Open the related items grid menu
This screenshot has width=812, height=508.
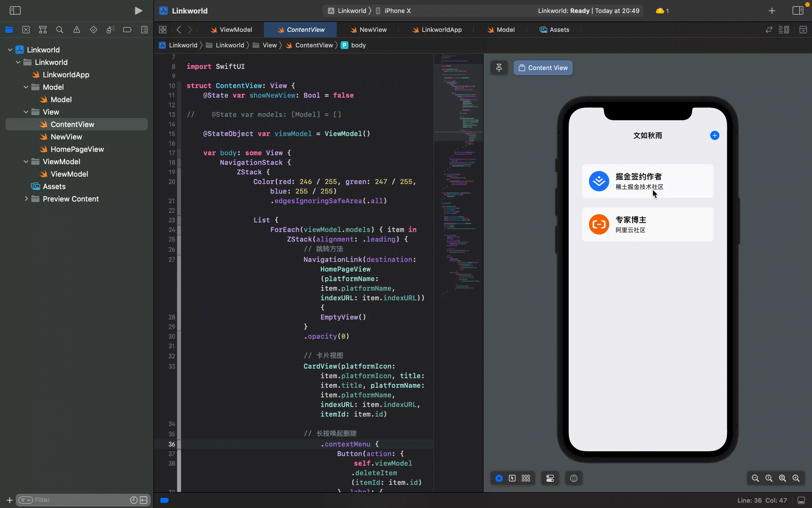pyautogui.click(x=163, y=30)
